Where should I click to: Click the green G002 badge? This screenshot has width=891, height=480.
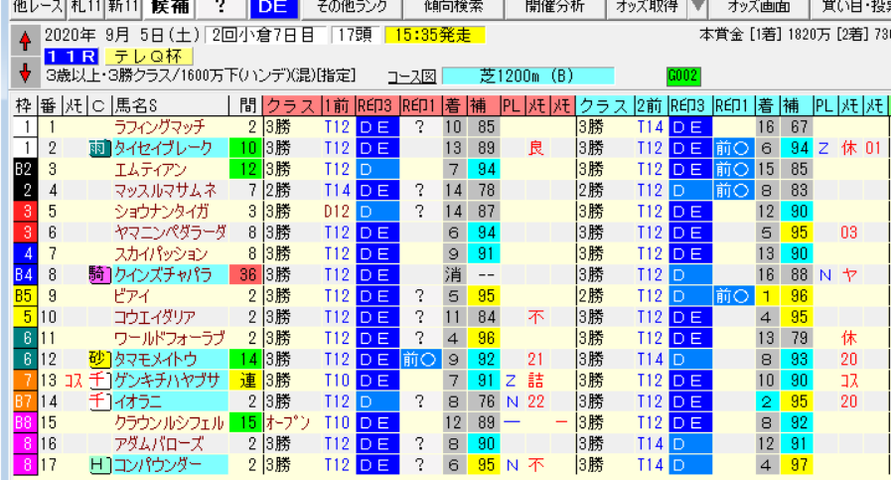pos(683,76)
